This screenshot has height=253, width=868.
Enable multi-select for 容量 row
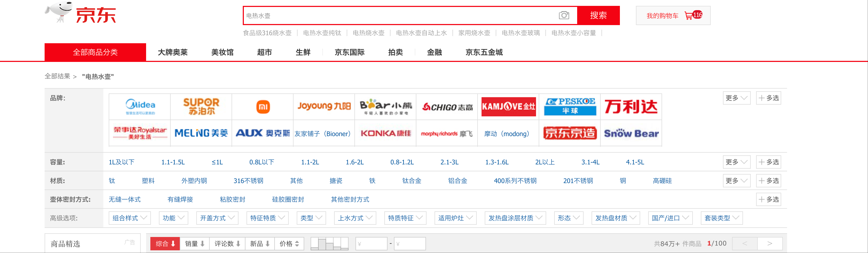[x=769, y=162]
